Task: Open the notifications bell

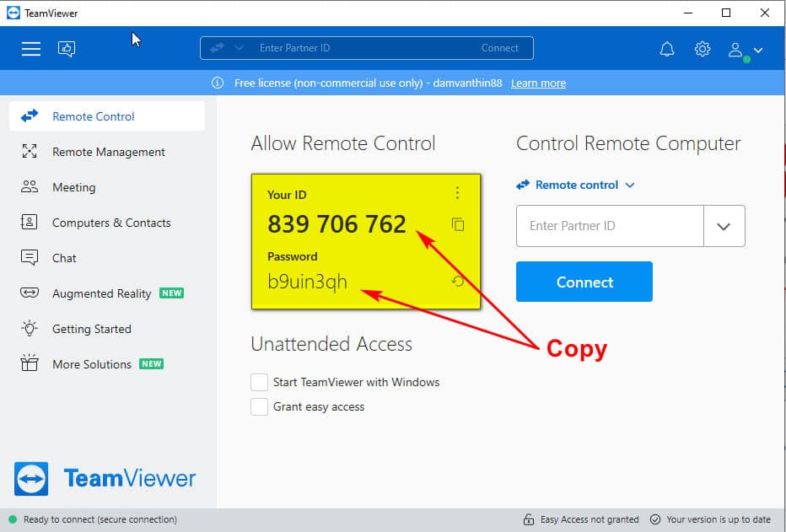Action: pyautogui.click(x=667, y=49)
